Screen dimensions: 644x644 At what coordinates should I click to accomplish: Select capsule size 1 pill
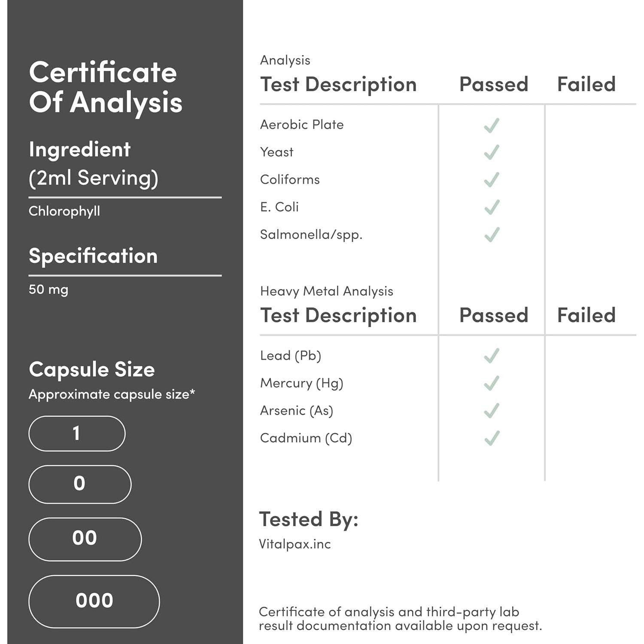tap(77, 434)
